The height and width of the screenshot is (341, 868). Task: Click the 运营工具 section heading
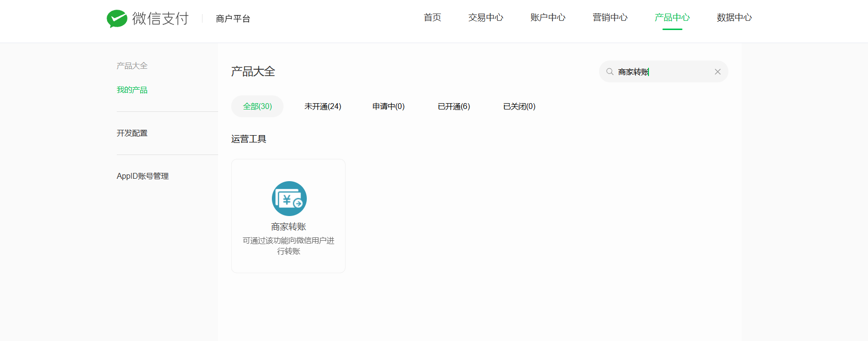pyautogui.click(x=249, y=139)
